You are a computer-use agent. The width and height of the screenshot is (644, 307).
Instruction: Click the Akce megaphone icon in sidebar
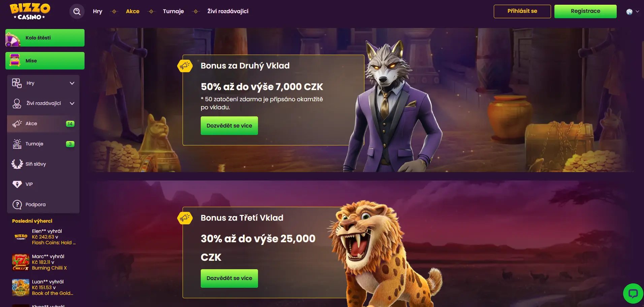coord(17,123)
